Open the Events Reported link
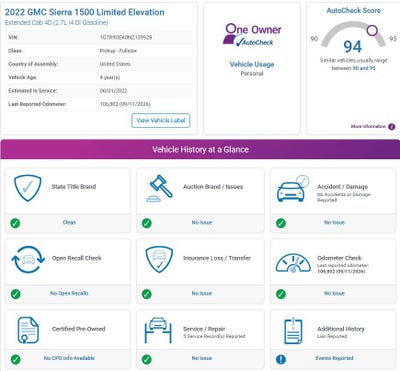Viewport: 400px width, 371px height. tap(334, 358)
